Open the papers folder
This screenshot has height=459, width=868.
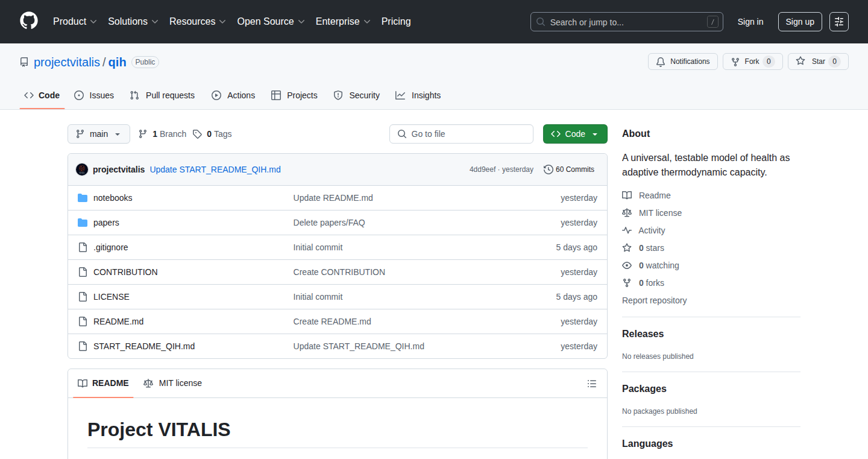point(106,223)
